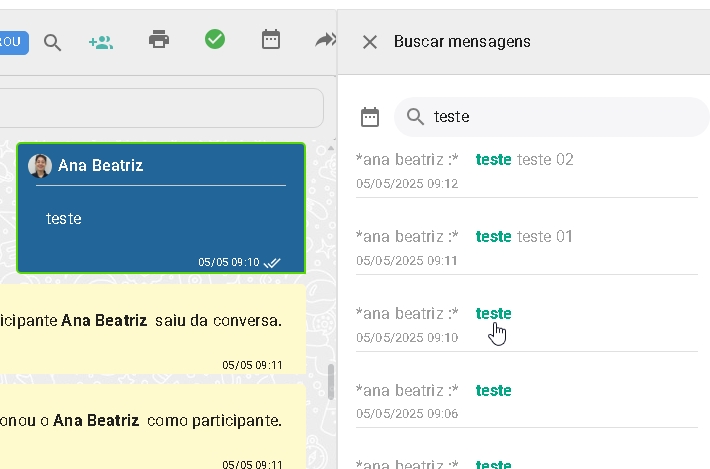This screenshot has height=469, width=710.
Task: Select the 'teste' result dated 05/05/2025 09:06
Action: [x=527, y=402]
